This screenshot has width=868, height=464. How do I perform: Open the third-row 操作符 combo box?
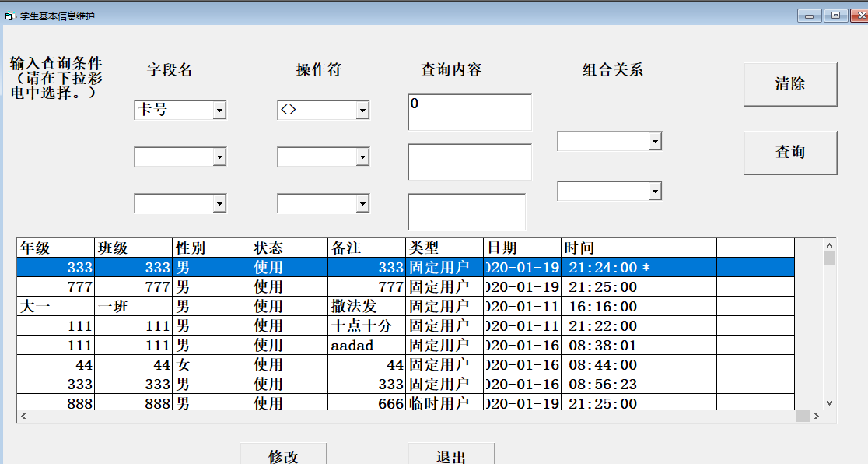364,202
